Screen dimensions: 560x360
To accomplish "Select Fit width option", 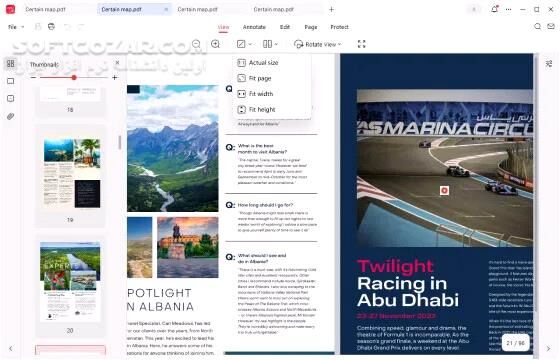I will pos(272,94).
